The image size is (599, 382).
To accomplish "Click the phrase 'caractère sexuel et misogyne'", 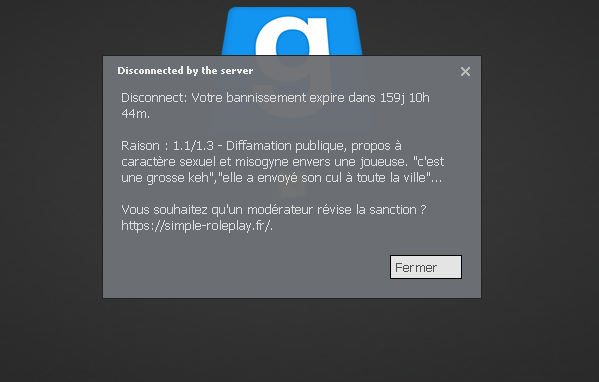I will 204,162.
